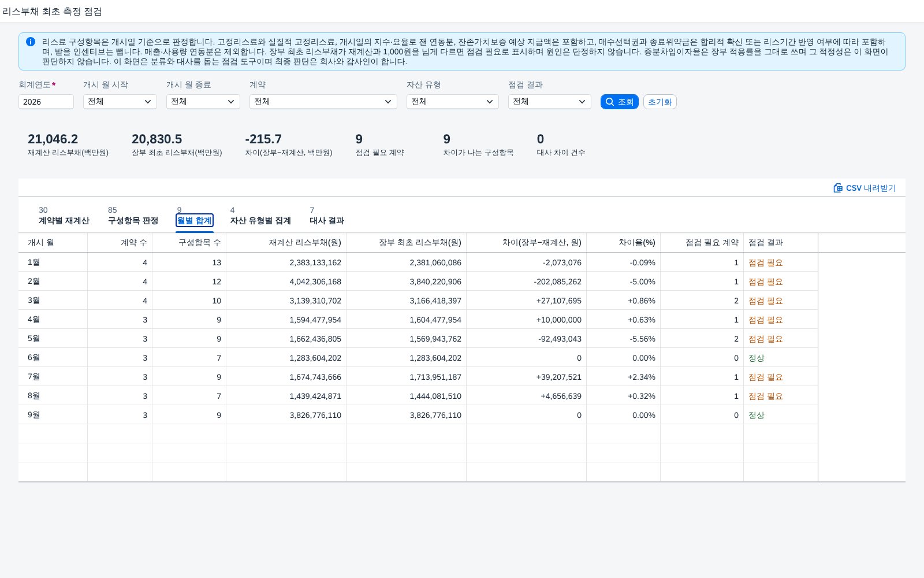Click the 3,826,776,110 재계산 value in 9월 row
Screen dimensions: 924x578
[x=315, y=415]
